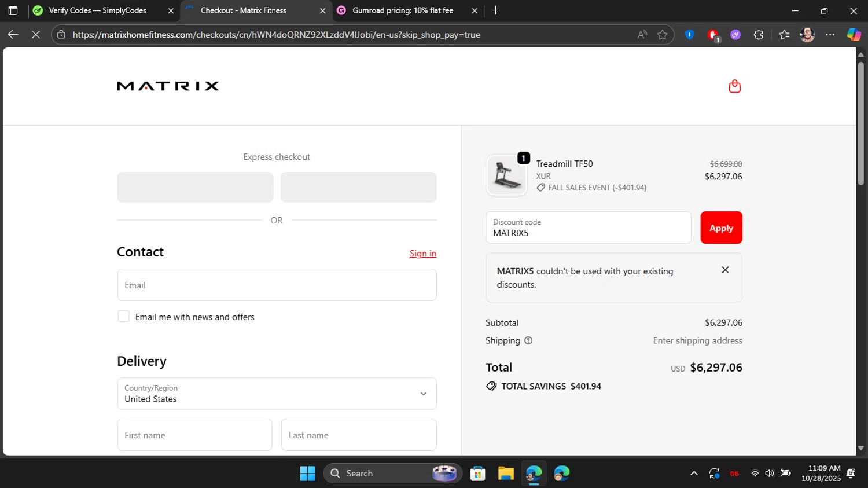
Task: Show hidden system tray icons
Action: point(694,474)
